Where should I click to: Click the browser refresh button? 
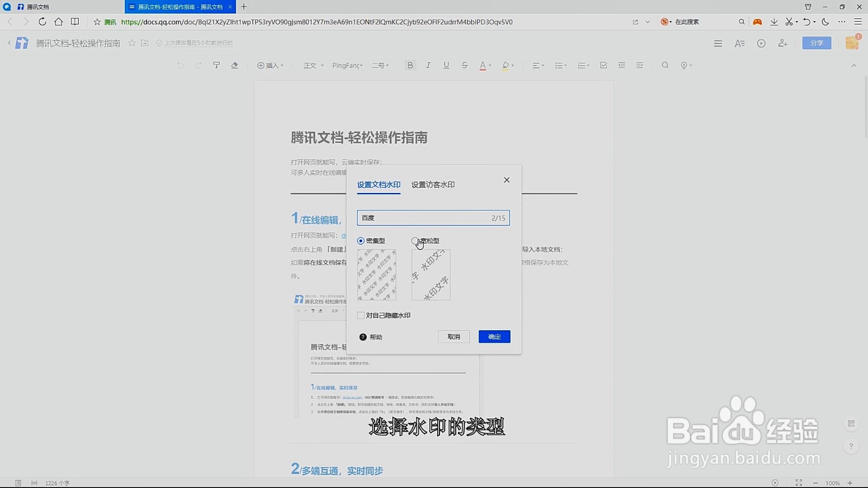click(42, 22)
